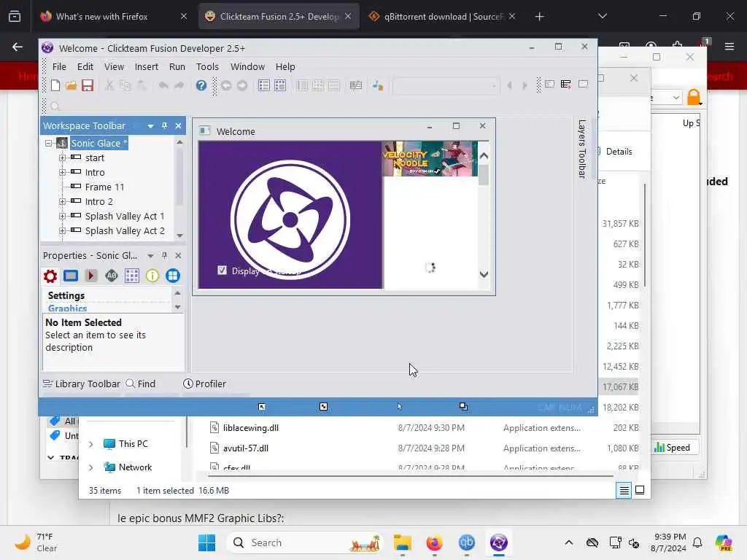Create a new application with New icon
This screenshot has height=560, width=747.
click(55, 86)
